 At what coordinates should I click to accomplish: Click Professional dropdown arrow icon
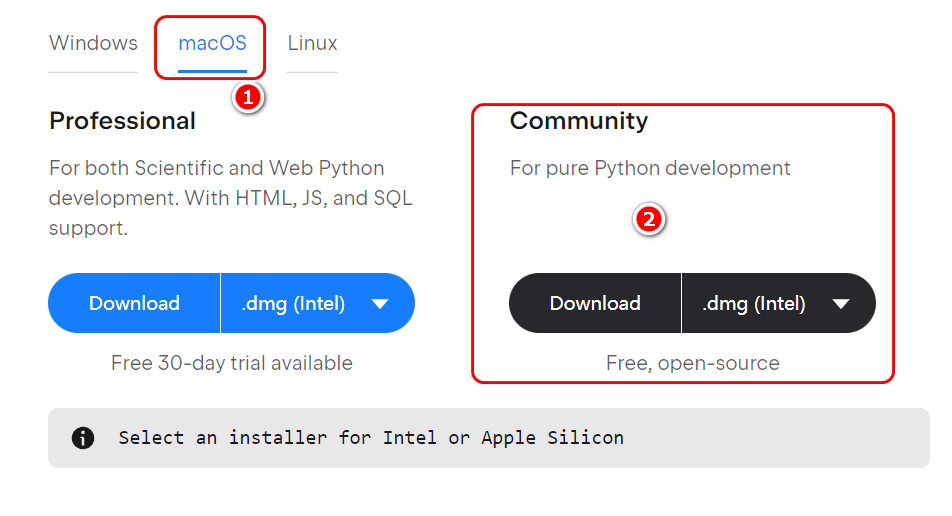click(x=380, y=304)
